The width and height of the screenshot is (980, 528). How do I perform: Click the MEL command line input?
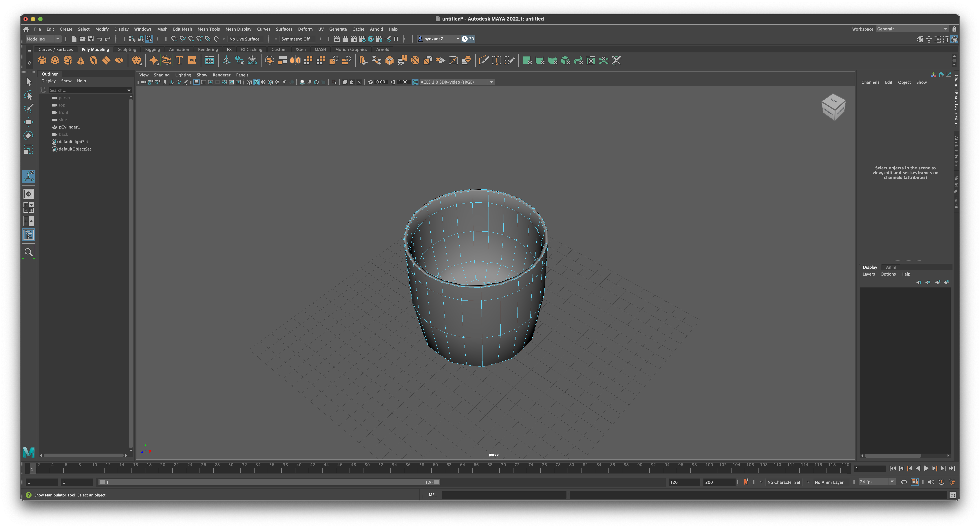(504, 495)
